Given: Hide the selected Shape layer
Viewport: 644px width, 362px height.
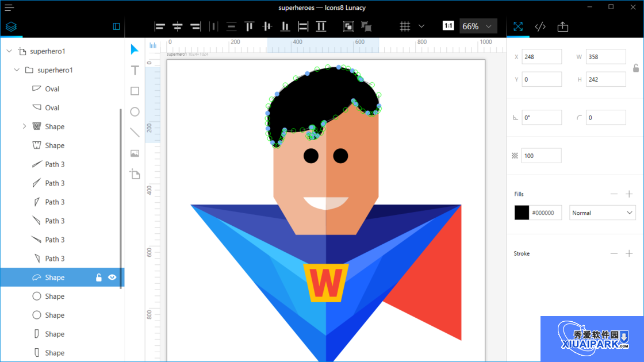Looking at the screenshot, I should 112,278.
